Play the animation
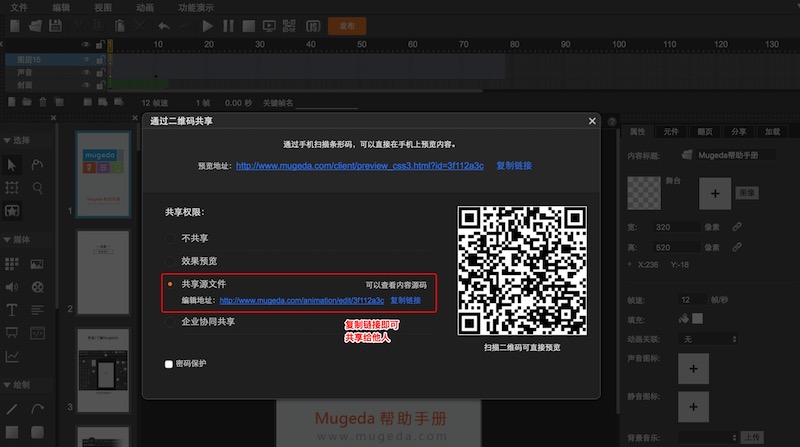 coord(208,26)
